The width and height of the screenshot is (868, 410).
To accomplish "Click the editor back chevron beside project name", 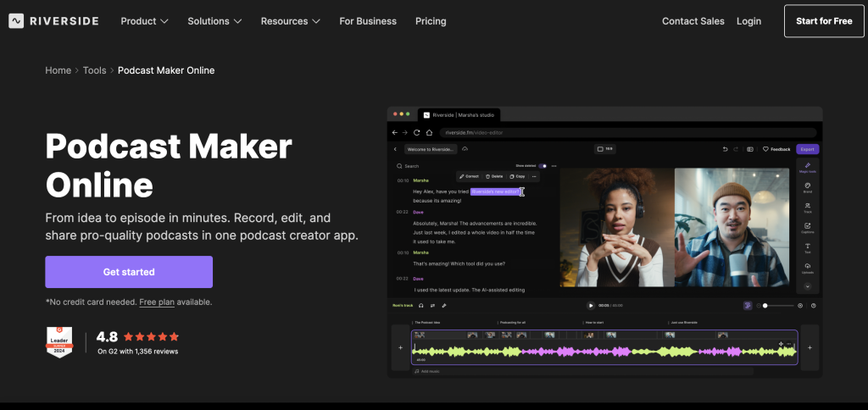I will click(395, 149).
